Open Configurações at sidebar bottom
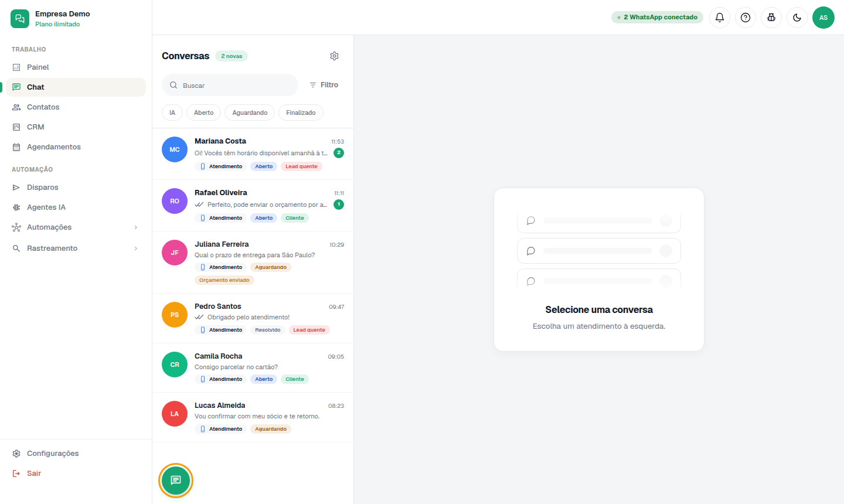 [76, 454]
